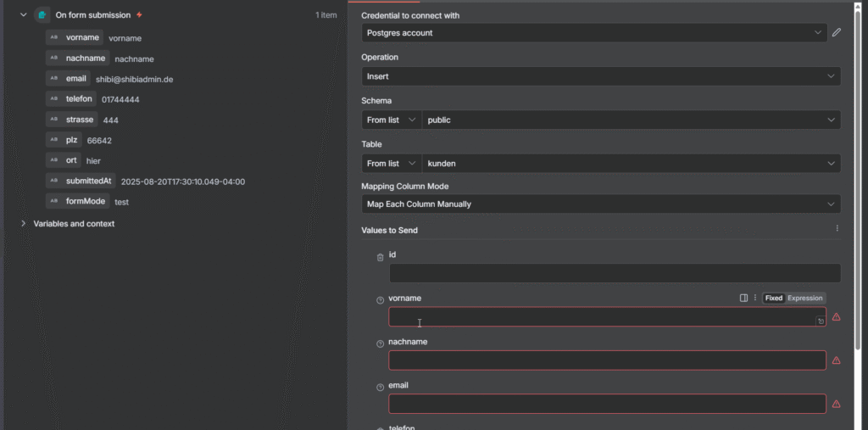Click the trash icon beside the id field

point(380,256)
